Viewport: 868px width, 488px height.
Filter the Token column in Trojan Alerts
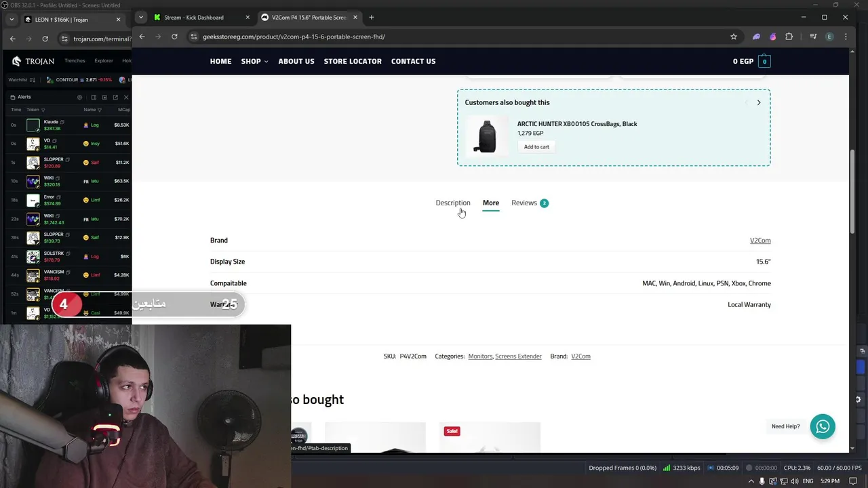point(43,110)
